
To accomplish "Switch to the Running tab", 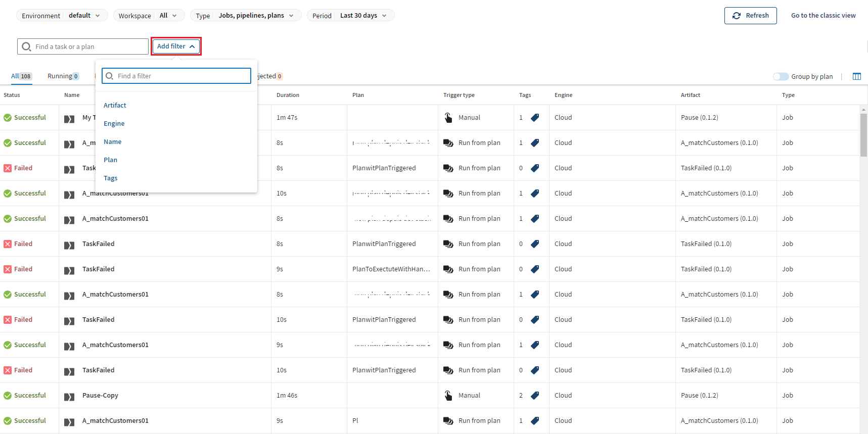I will point(63,76).
